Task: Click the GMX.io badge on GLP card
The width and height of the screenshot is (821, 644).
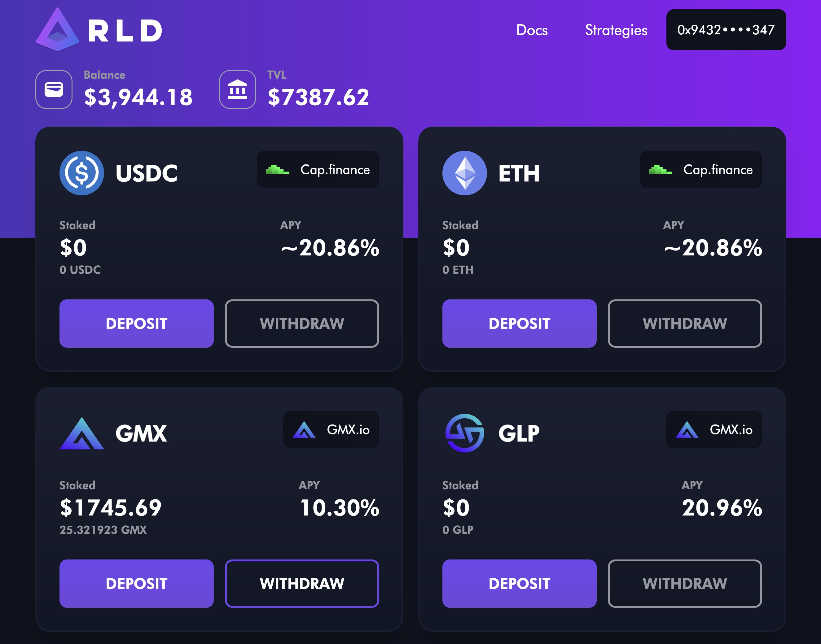Action: coord(714,429)
